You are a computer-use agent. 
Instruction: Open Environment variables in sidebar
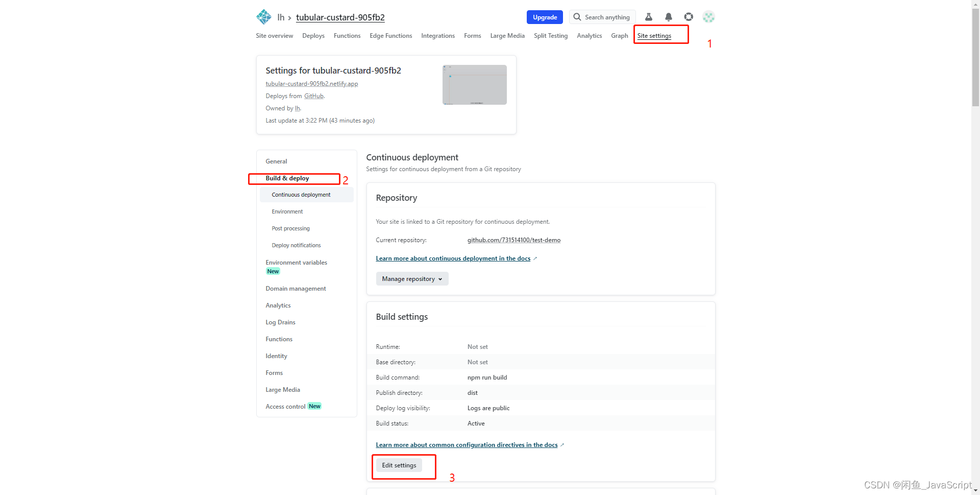[297, 263]
